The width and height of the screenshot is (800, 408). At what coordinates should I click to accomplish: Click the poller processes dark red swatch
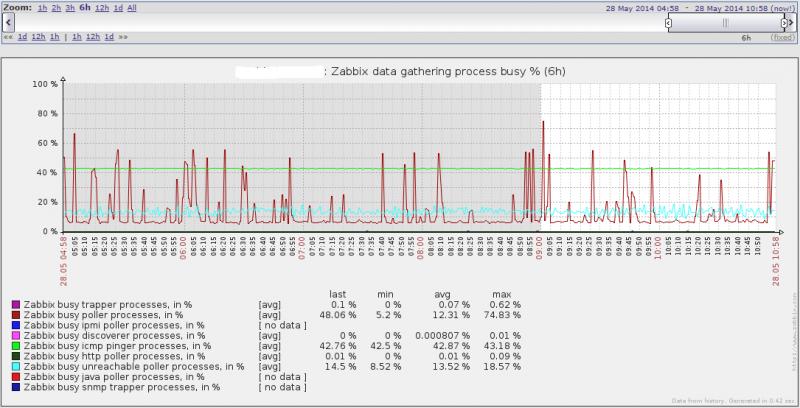(x=16, y=315)
